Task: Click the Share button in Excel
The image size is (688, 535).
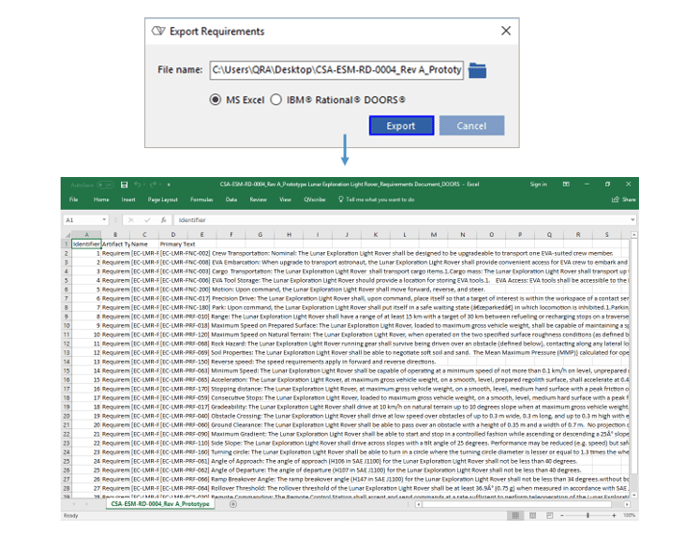Action: click(624, 200)
